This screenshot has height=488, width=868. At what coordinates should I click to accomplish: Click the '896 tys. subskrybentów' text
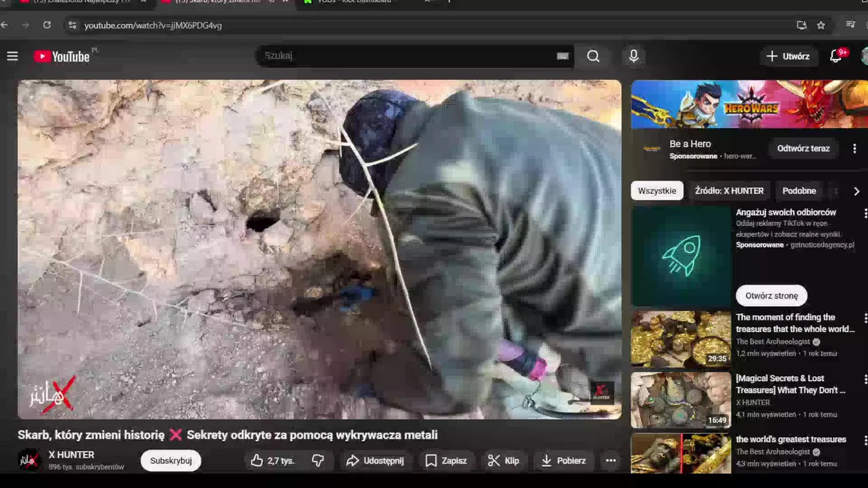click(86, 467)
